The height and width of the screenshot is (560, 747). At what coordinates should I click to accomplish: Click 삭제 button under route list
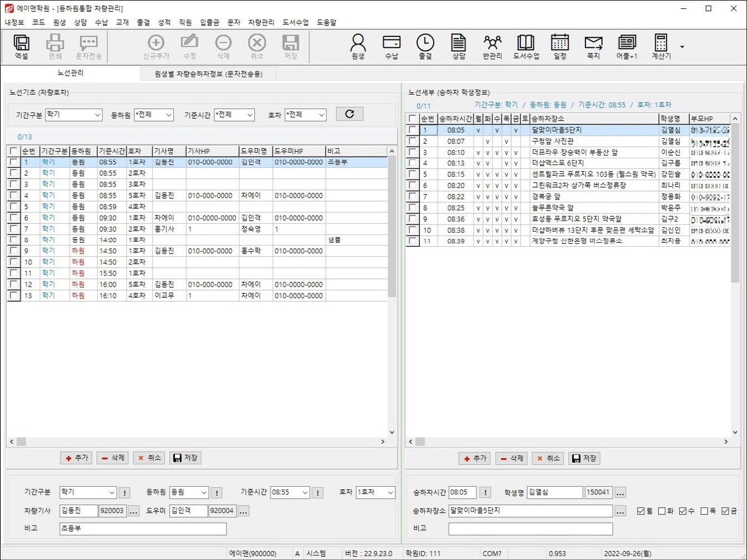click(113, 458)
